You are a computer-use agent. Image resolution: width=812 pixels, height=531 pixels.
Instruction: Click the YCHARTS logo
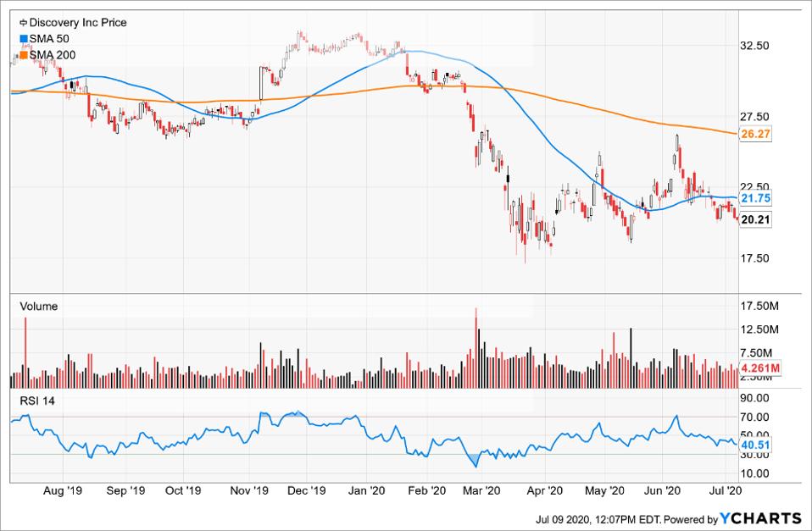[x=761, y=518]
